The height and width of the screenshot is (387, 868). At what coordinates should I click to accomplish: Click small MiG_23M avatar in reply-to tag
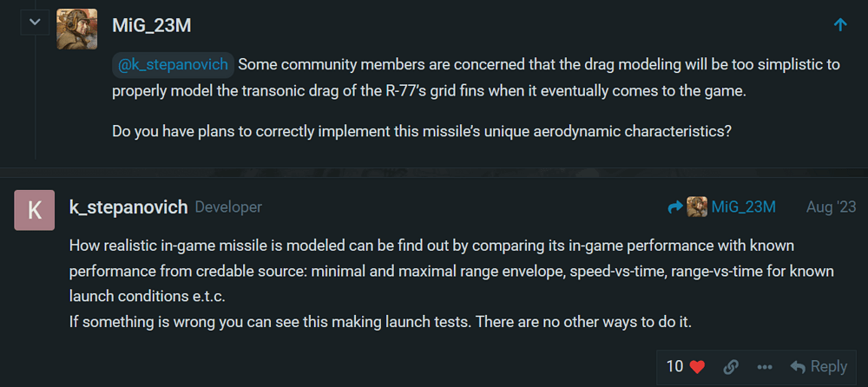pyautogui.click(x=697, y=207)
